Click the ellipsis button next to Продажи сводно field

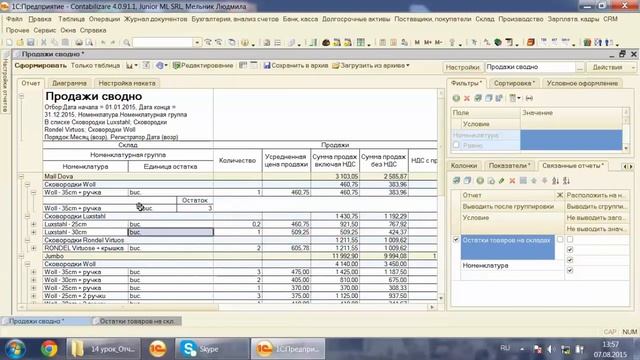click(x=580, y=67)
